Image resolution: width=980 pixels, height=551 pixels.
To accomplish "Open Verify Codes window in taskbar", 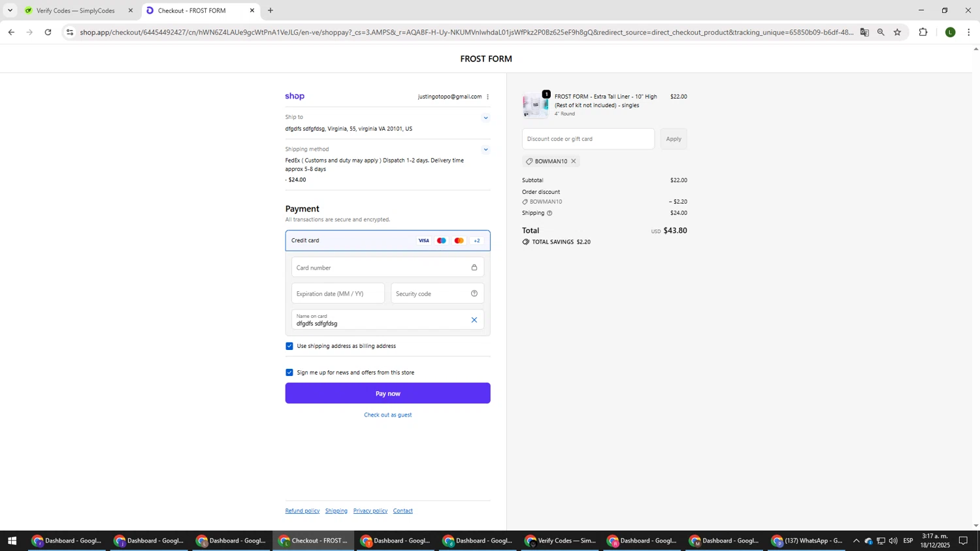I will [x=561, y=541].
